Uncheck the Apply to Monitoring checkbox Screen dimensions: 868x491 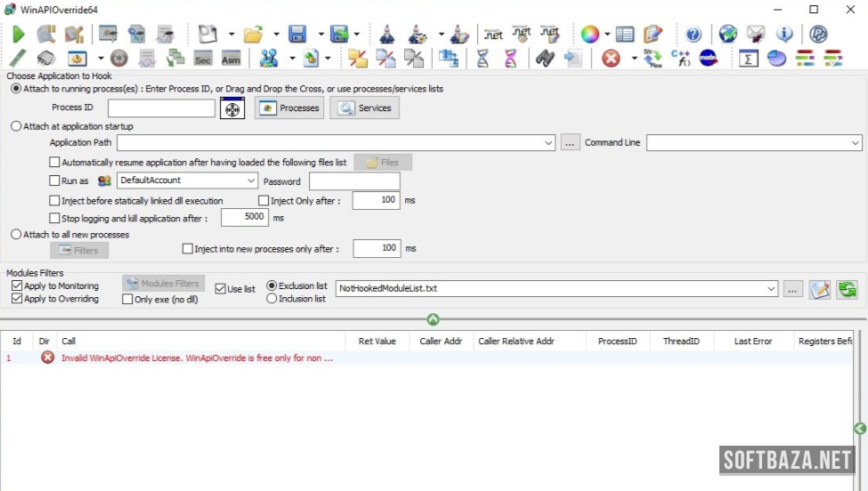click(x=17, y=286)
